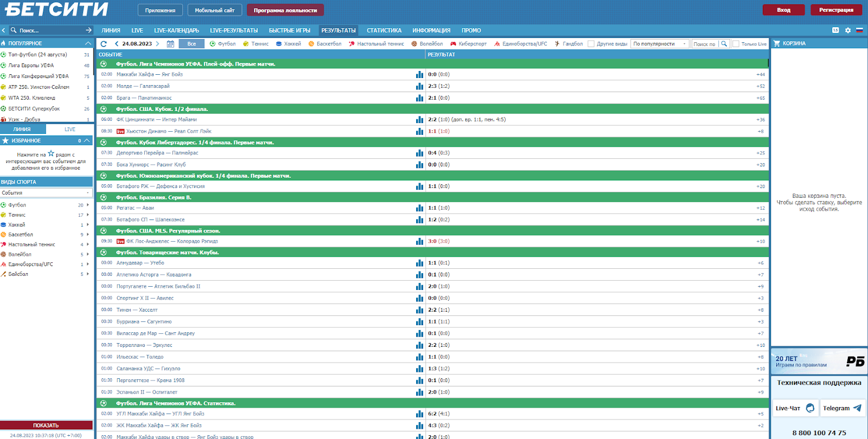Collapse the Избранное panel
The height and width of the screenshot is (439, 868).
(x=87, y=140)
